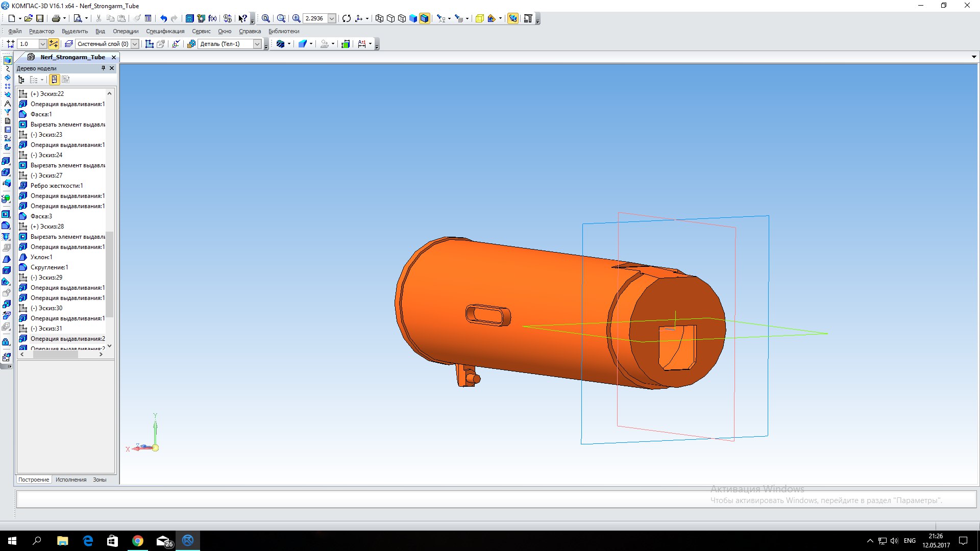Expand the print dropdown arrow
Screen dimensions: 980x551
point(64,18)
